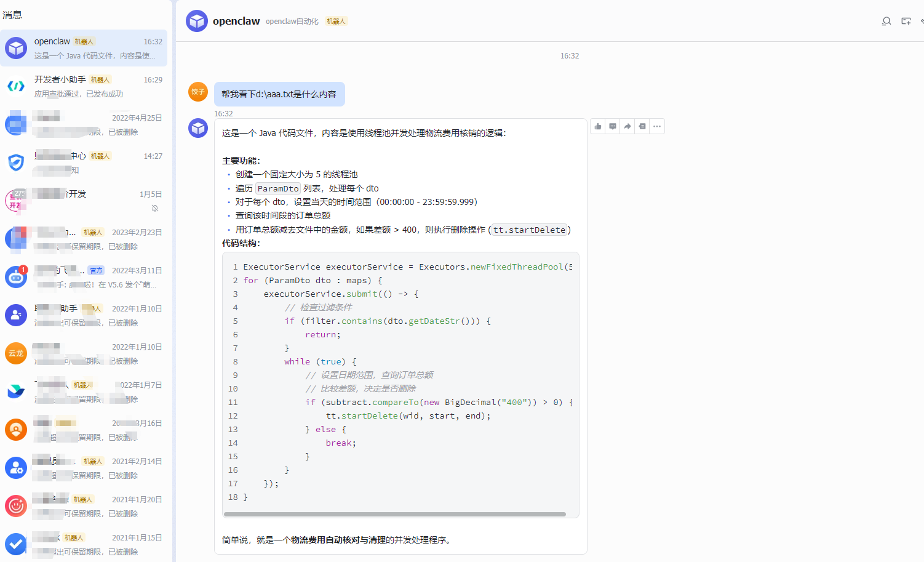
Task: Expand the ParamDto inline code chip
Action: [277, 188]
